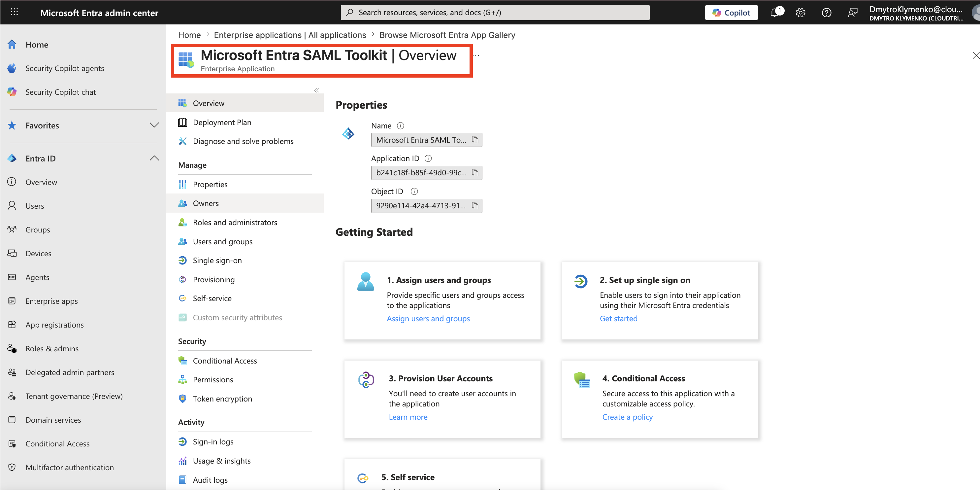This screenshot has width=980, height=490.
Task: Select Overview in application menu
Action: [245, 103]
